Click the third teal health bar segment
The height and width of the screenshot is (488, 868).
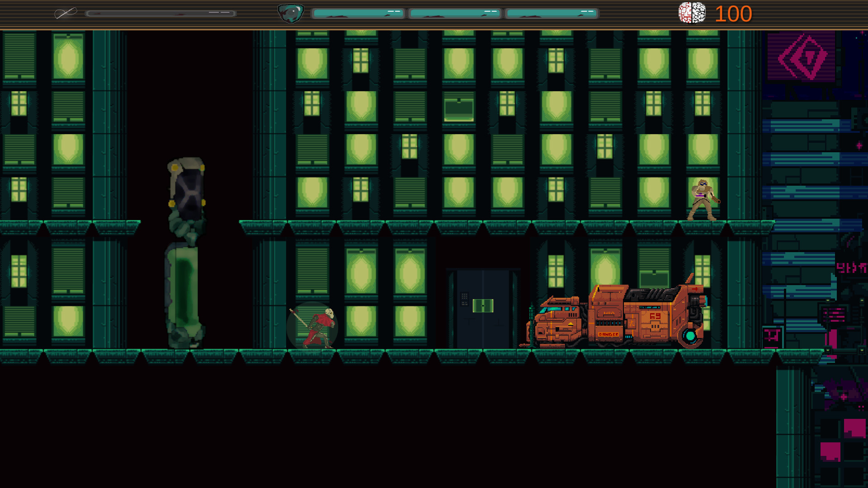[x=552, y=14]
